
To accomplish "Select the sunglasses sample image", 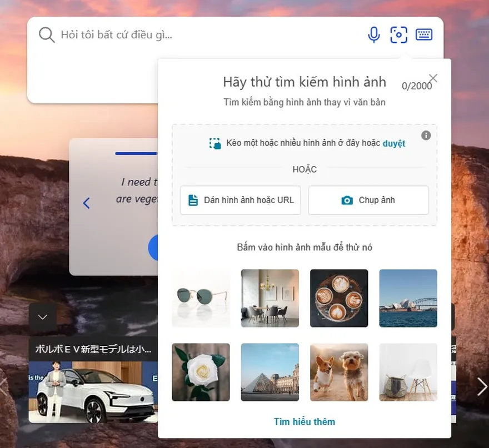I will tap(201, 298).
